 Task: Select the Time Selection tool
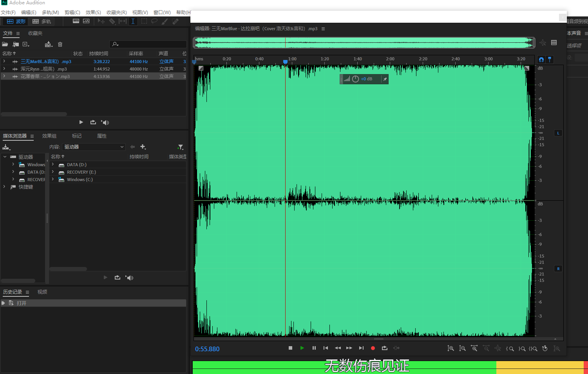(x=133, y=21)
